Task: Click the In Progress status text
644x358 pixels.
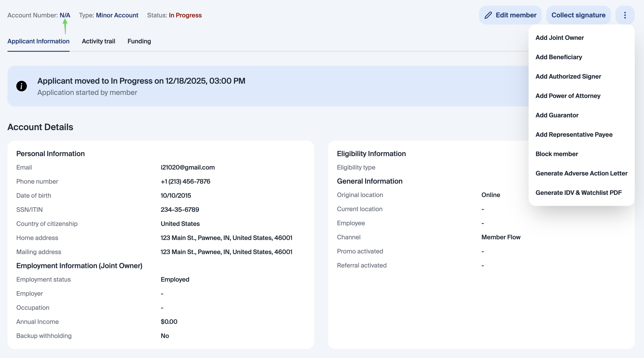Action: [185, 15]
